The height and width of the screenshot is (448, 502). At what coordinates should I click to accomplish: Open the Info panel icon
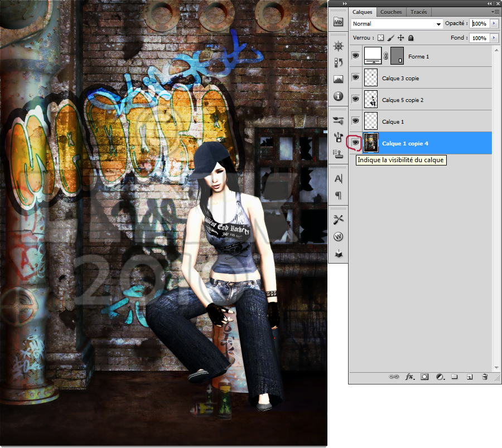coord(338,96)
